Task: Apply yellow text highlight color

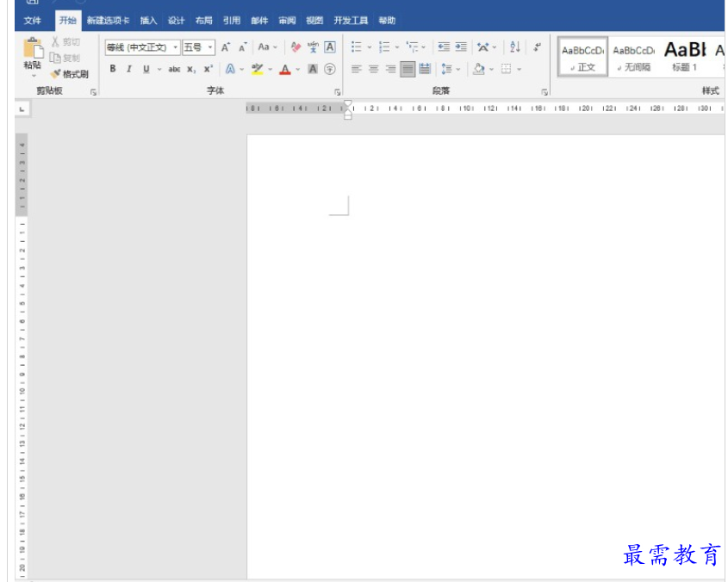Action: [258, 69]
